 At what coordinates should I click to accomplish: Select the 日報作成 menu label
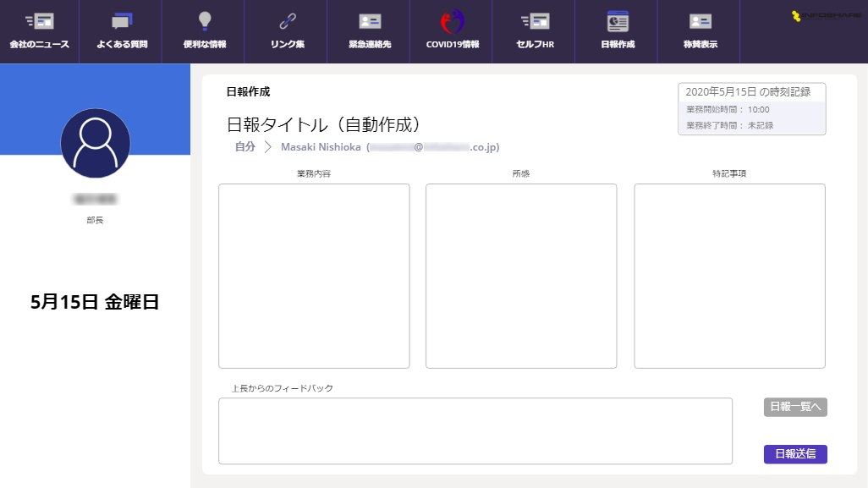[618, 44]
